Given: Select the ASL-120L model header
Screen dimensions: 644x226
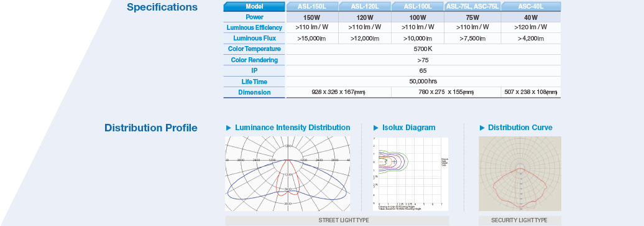Looking at the screenshot, I should (365, 7).
